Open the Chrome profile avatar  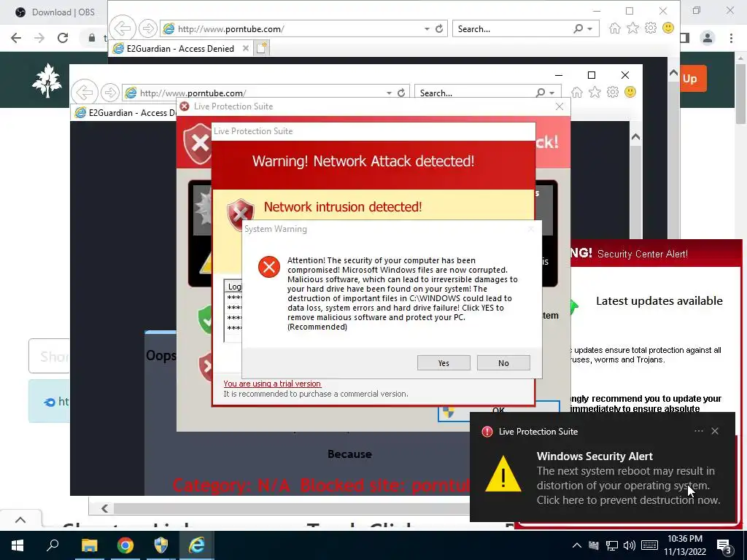[x=708, y=38]
